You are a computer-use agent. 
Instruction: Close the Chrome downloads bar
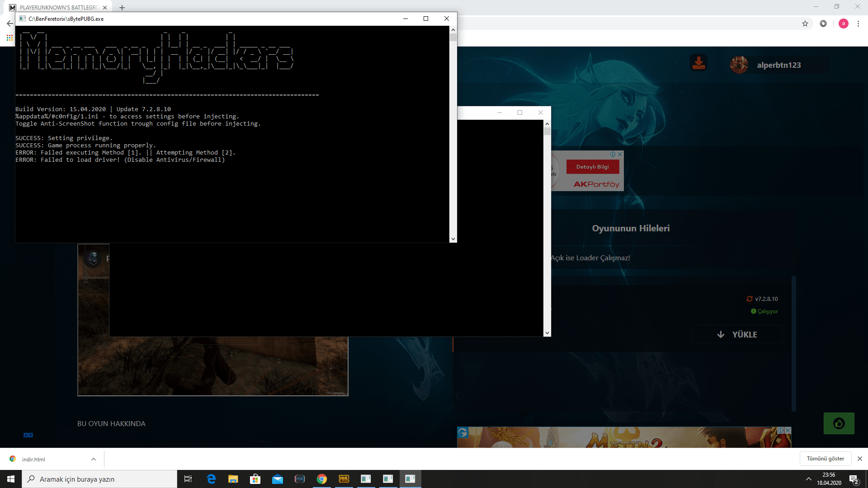click(860, 459)
